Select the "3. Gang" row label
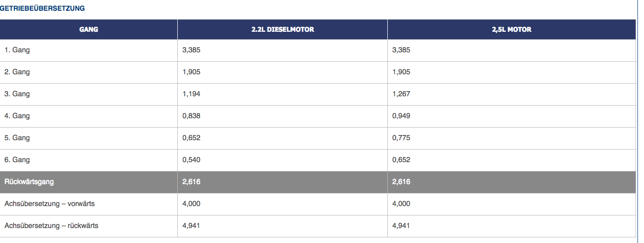 click(17, 94)
